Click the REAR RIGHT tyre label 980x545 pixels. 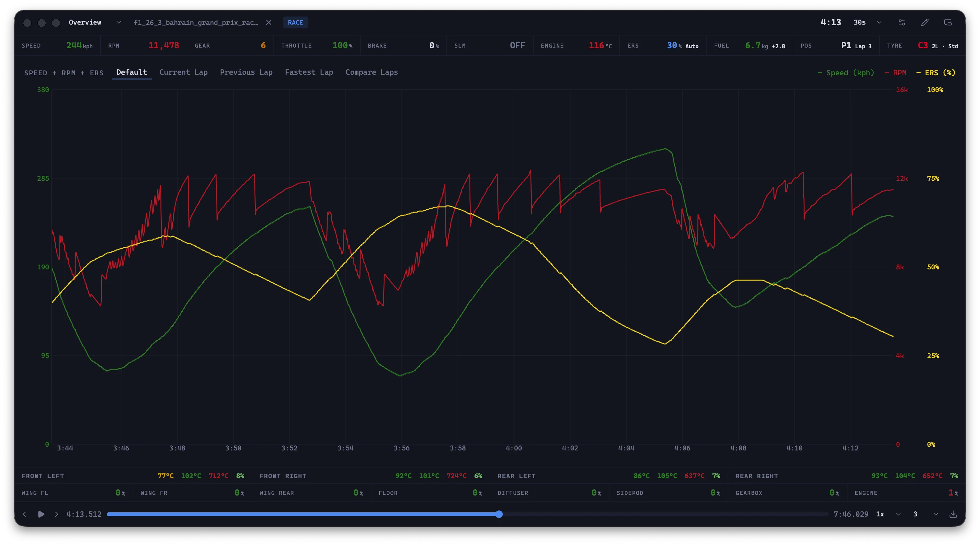(756, 476)
